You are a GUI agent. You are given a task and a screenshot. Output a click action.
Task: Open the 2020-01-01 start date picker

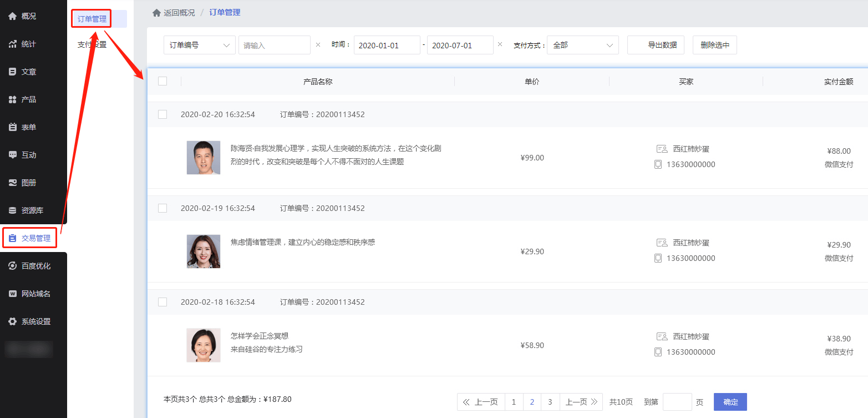[387, 44]
